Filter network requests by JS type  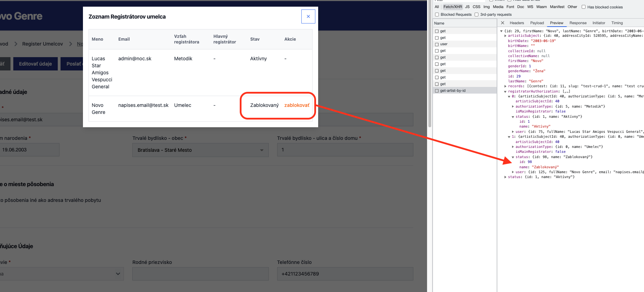tap(467, 7)
